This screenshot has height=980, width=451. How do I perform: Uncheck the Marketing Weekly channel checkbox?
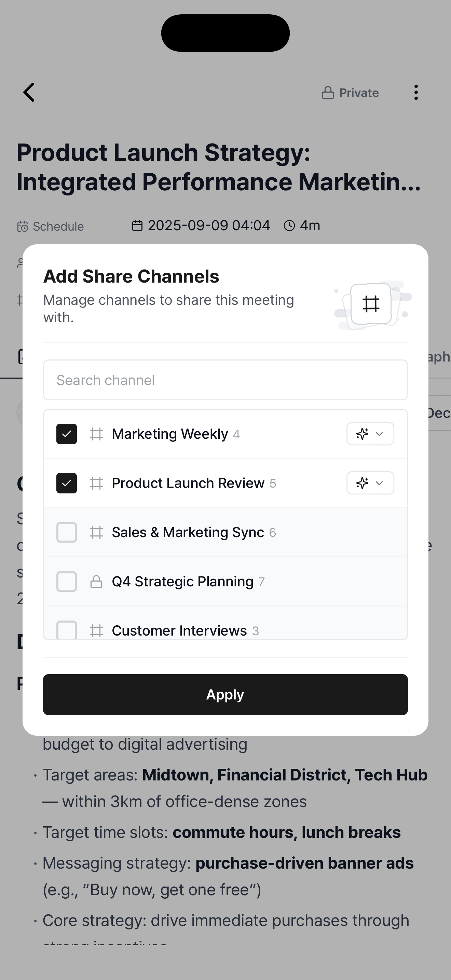click(67, 434)
